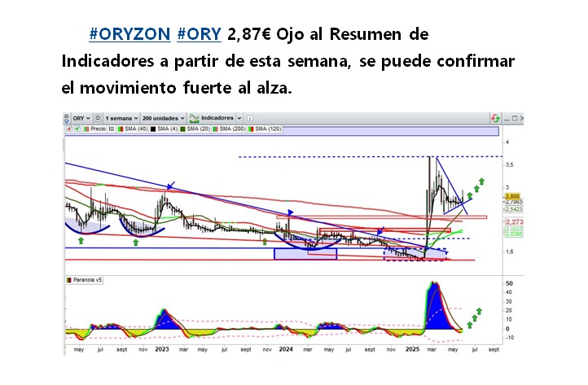Expand the arrow next to Indicadores
Screen dimensions: 588x385
(x=239, y=118)
